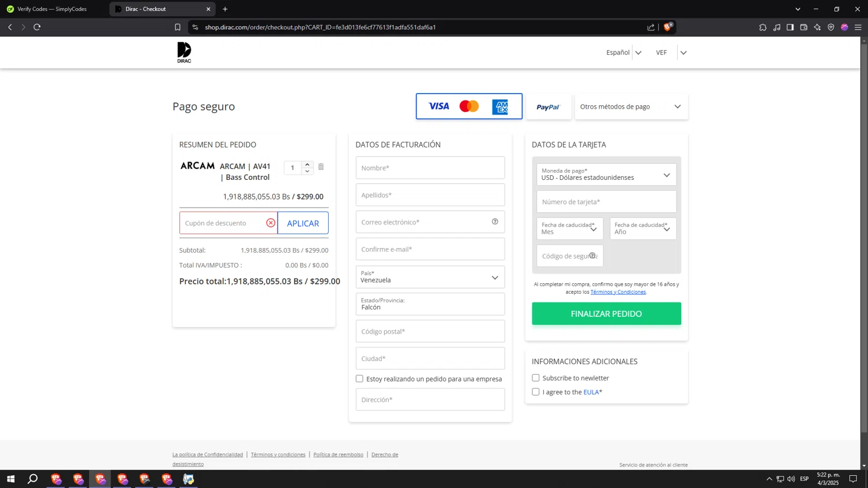868x488 pixels.
Task: Open footer Términos y condiciones link
Action: pyautogui.click(x=278, y=454)
